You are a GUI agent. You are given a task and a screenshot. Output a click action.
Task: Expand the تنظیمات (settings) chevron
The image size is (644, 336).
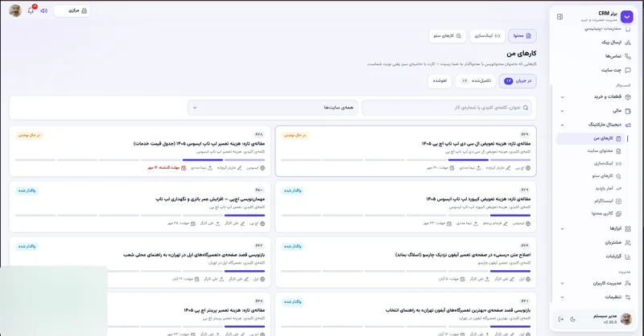click(562, 297)
